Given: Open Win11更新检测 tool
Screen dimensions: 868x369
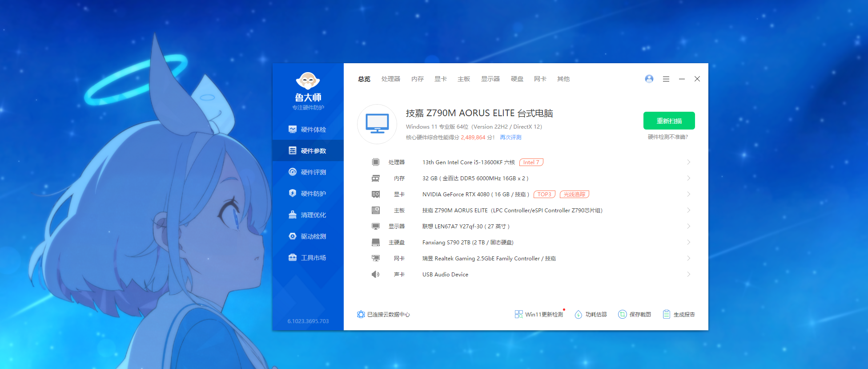Looking at the screenshot, I should (539, 315).
